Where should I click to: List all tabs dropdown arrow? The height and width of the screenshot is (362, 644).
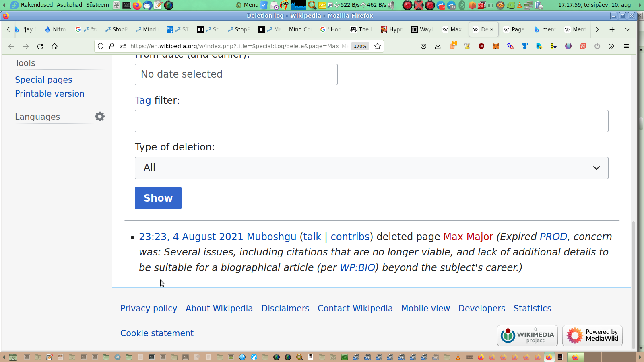point(628,29)
